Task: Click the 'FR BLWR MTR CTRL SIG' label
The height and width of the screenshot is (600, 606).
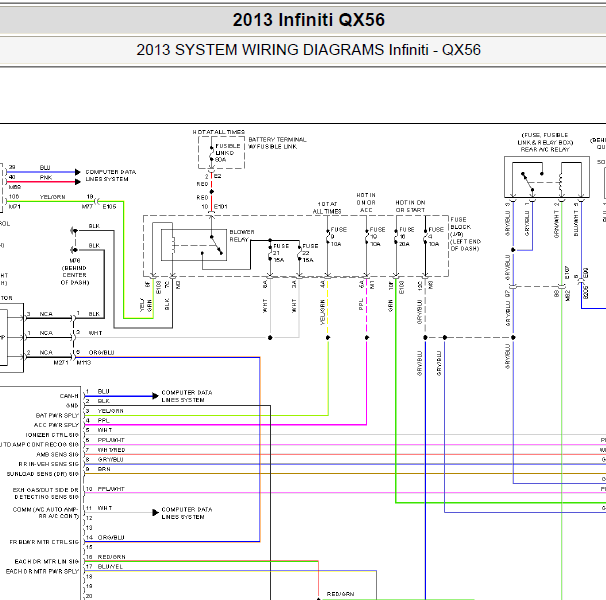Action: click(x=44, y=542)
